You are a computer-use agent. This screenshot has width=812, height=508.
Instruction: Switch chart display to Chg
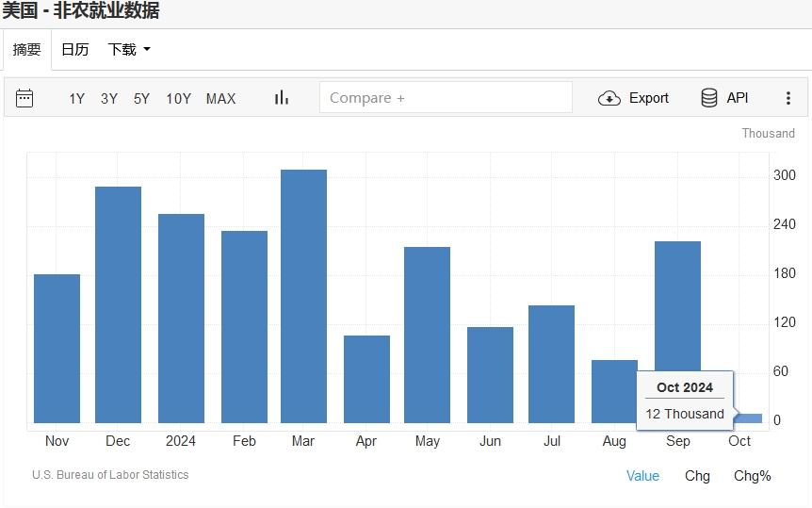pos(697,476)
